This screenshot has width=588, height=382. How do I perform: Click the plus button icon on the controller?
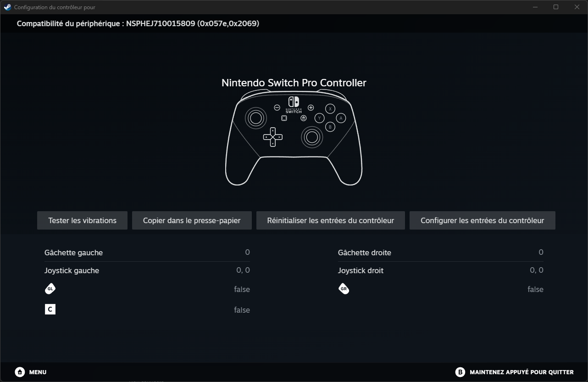tap(311, 108)
